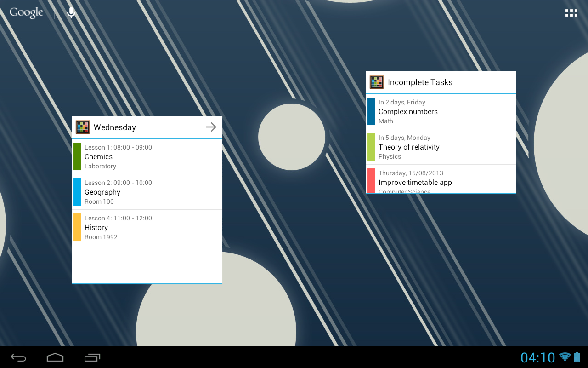Screen dimensions: 588x368
Task: Select the Geography lesson in Room 100
Action: coord(147,192)
